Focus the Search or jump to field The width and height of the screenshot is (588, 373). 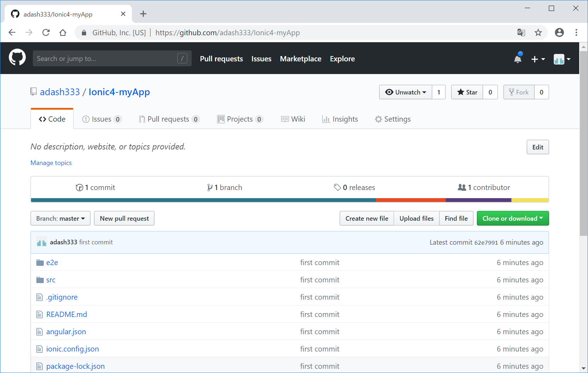(106, 59)
